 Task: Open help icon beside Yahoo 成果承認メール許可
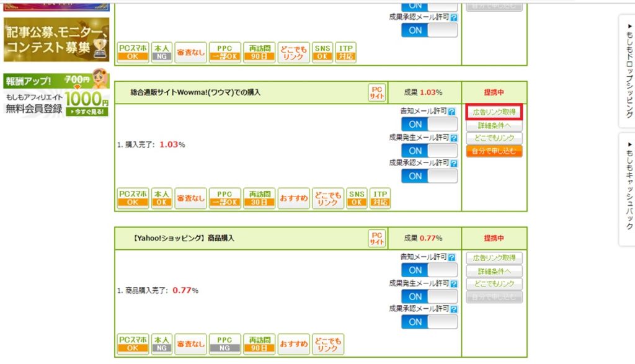pos(454,309)
